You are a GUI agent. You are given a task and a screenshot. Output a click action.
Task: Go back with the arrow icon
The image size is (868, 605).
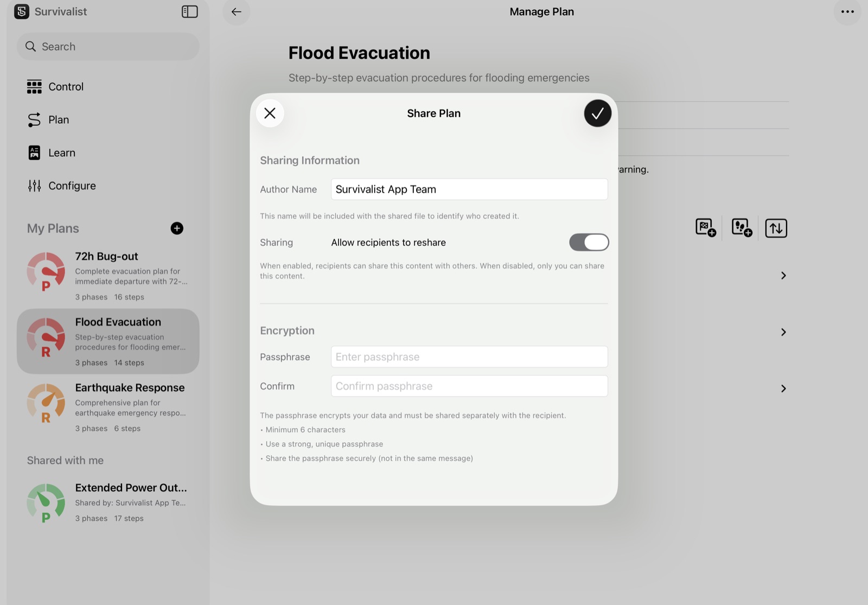click(236, 11)
